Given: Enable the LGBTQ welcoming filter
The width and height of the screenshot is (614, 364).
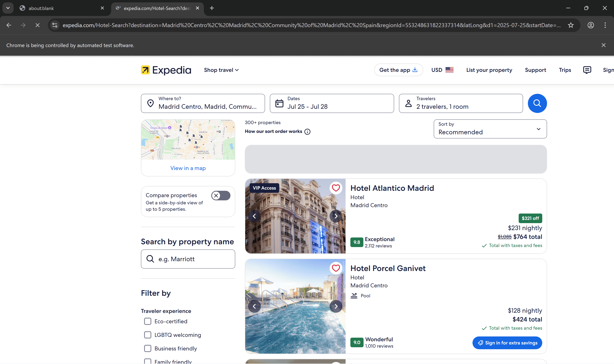Looking at the screenshot, I should pyautogui.click(x=148, y=335).
